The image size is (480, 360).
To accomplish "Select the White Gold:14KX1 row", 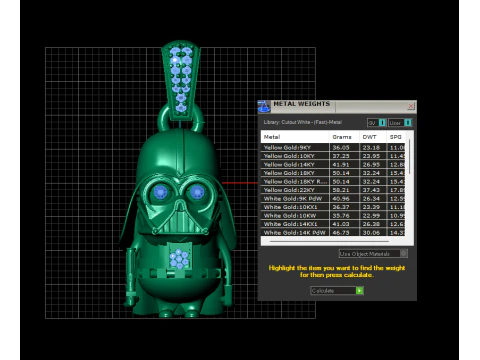I will click(333, 224).
